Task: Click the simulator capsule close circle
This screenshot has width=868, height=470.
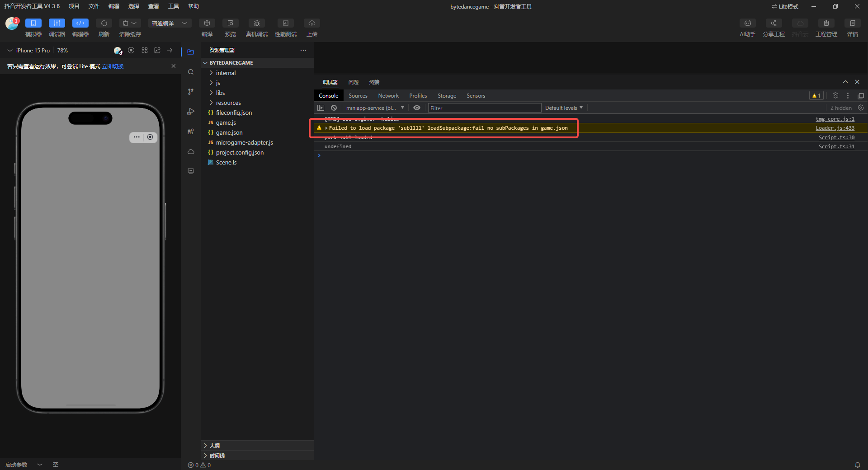Action: [150, 137]
